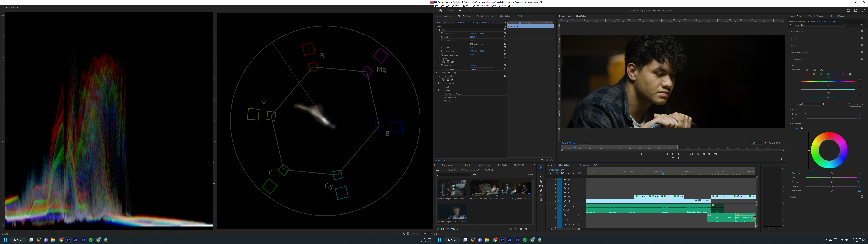
Task: Enable the Color/Gray mask checkbox
Action: coord(794,105)
